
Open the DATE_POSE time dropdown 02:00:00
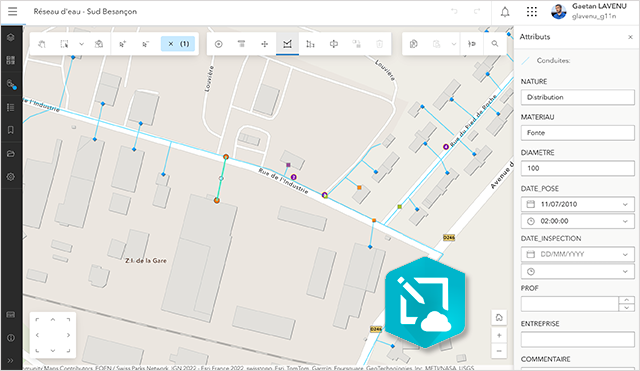578,221
